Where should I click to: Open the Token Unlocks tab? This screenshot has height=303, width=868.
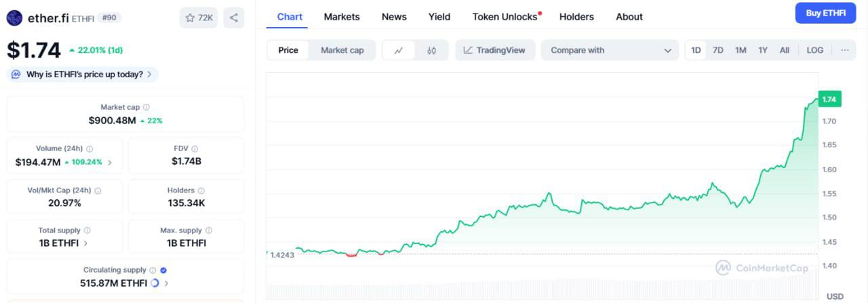[x=506, y=17]
